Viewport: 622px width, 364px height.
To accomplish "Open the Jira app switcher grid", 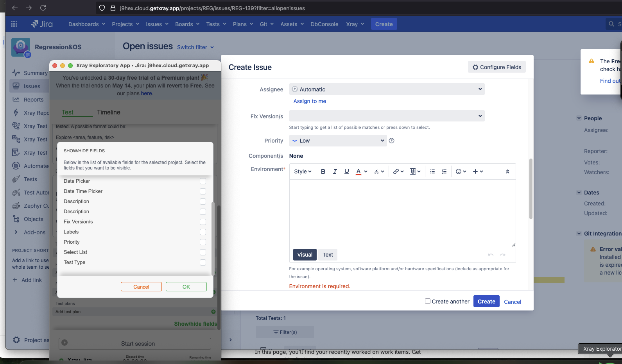I will [14, 24].
